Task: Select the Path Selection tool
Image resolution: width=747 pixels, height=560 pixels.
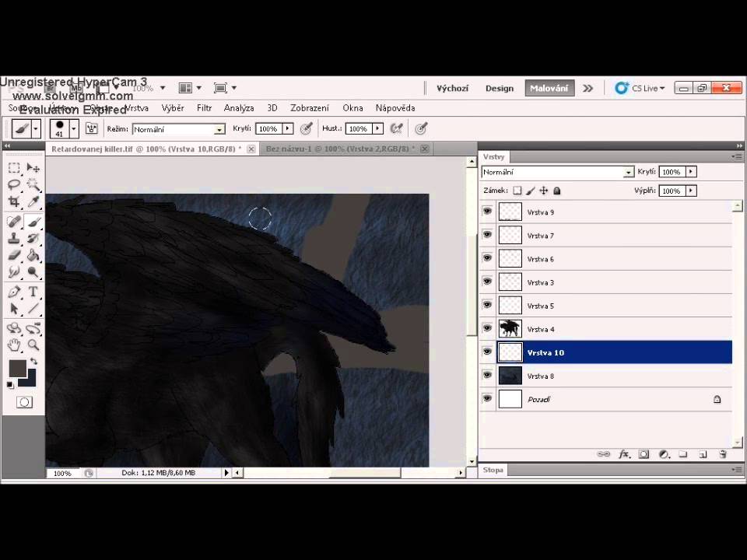Action: click(x=14, y=309)
